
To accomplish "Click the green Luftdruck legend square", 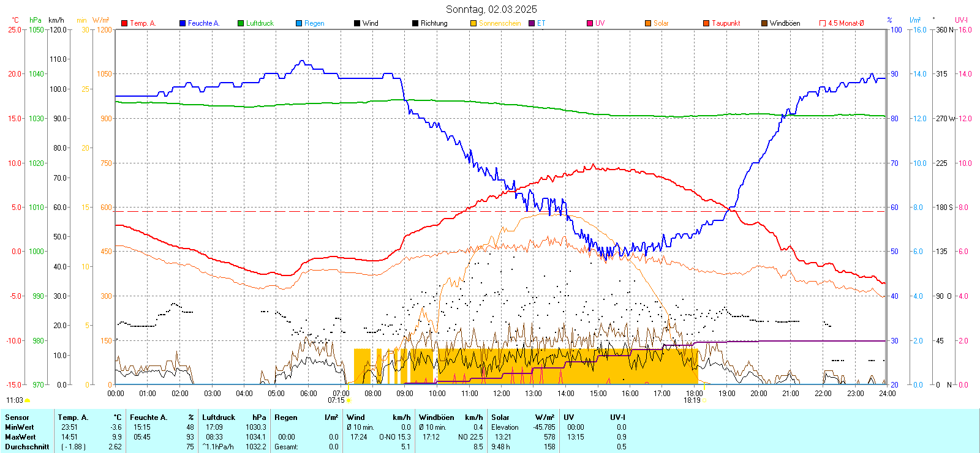I will tap(241, 23).
